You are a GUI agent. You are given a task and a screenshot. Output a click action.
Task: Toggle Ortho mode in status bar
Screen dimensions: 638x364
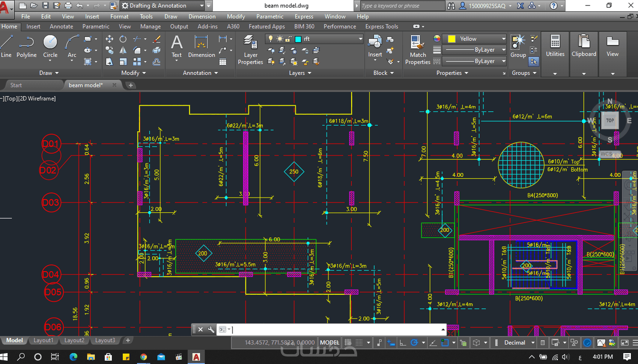[x=403, y=343]
